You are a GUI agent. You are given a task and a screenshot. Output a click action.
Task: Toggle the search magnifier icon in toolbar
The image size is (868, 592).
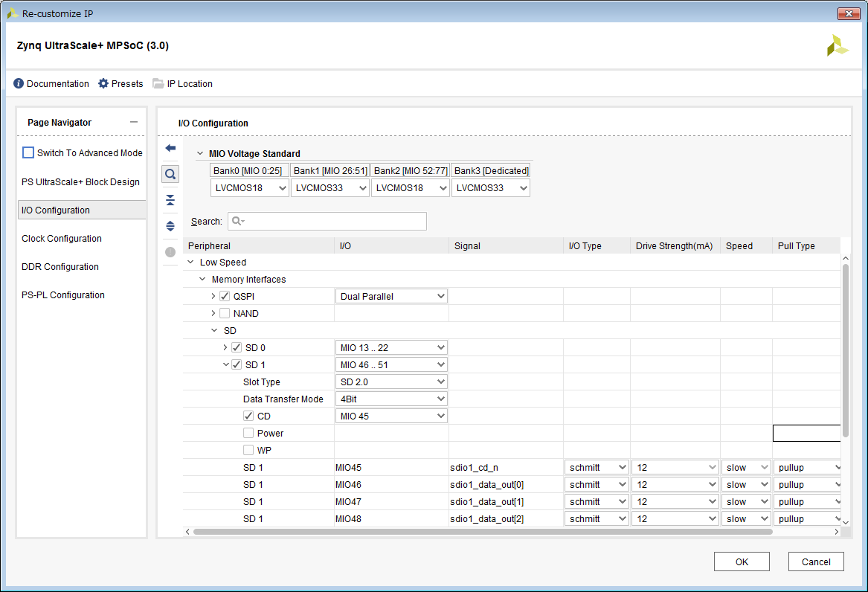tap(170, 174)
